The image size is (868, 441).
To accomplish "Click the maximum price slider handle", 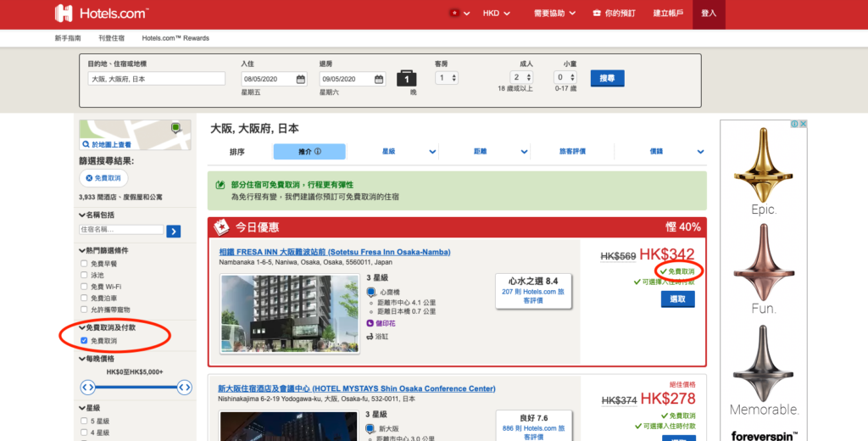I will pyautogui.click(x=184, y=388).
